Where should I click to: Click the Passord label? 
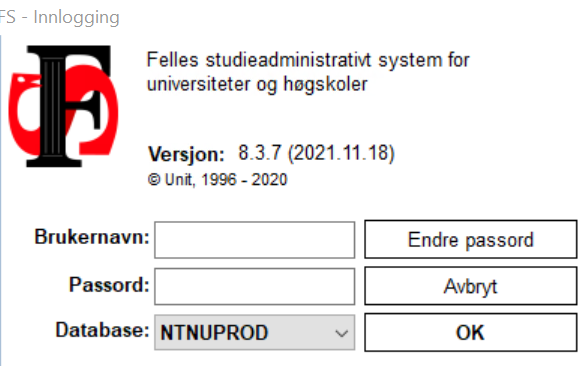[x=109, y=285]
